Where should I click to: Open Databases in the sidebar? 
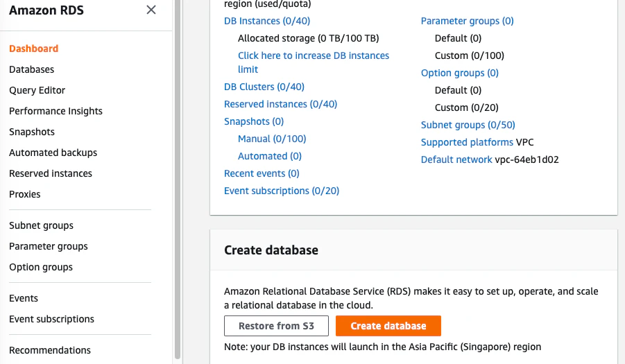pos(31,69)
